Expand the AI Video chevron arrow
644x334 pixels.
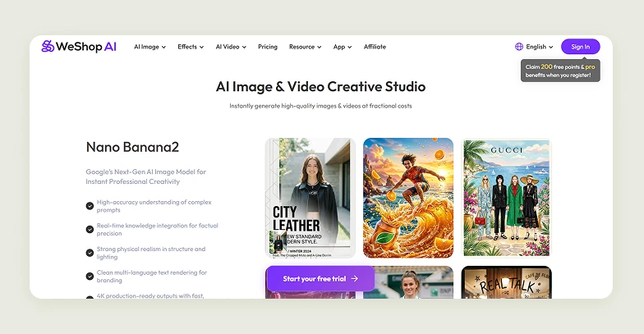pos(244,48)
